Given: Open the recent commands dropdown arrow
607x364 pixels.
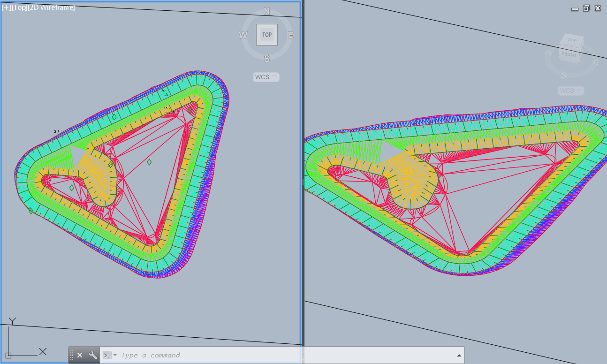Looking at the screenshot, I should [x=115, y=355].
